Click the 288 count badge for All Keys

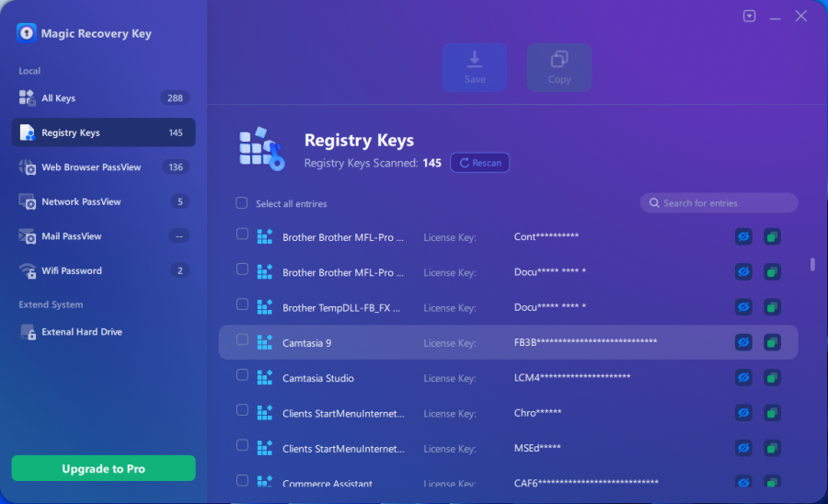176,97
